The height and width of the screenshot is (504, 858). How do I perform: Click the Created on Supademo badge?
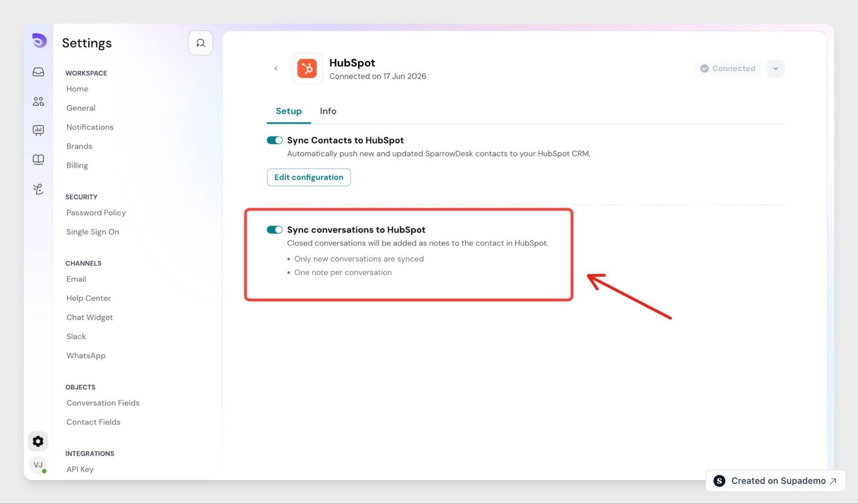click(775, 481)
